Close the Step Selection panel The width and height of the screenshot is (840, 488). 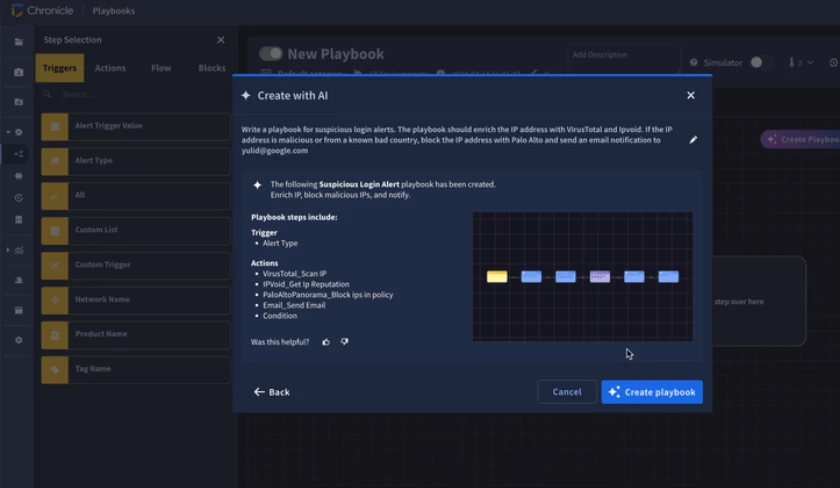221,40
